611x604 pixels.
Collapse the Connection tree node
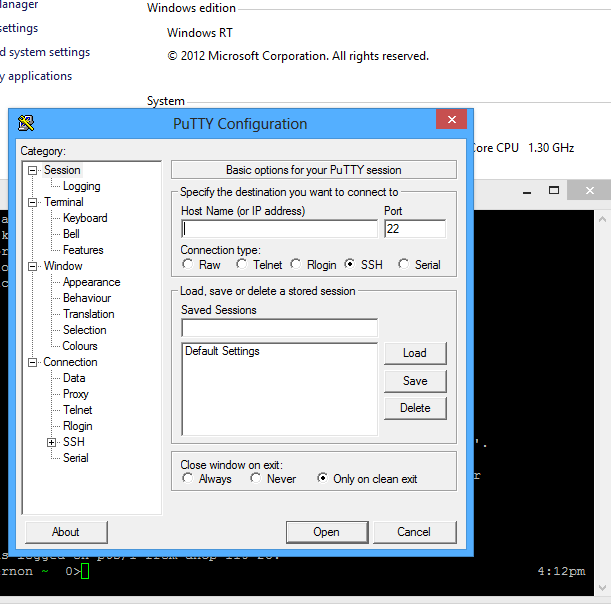click(32, 362)
